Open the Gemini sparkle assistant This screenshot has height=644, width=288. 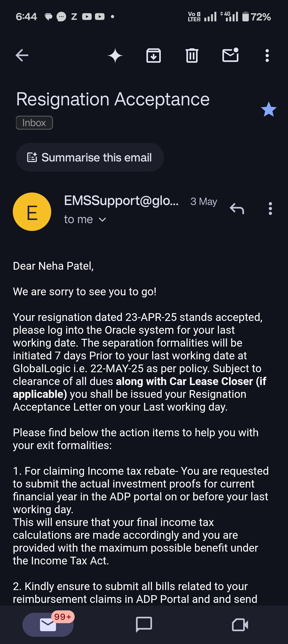click(x=115, y=56)
